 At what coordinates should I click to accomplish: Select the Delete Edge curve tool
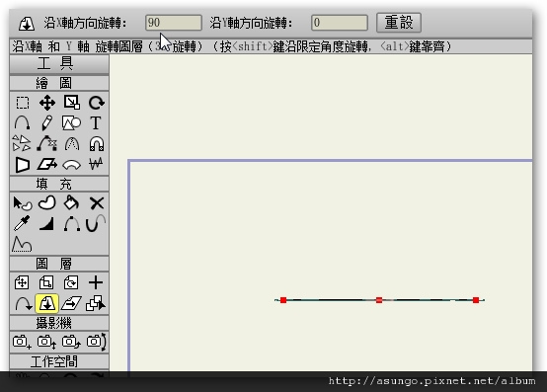pos(47,143)
